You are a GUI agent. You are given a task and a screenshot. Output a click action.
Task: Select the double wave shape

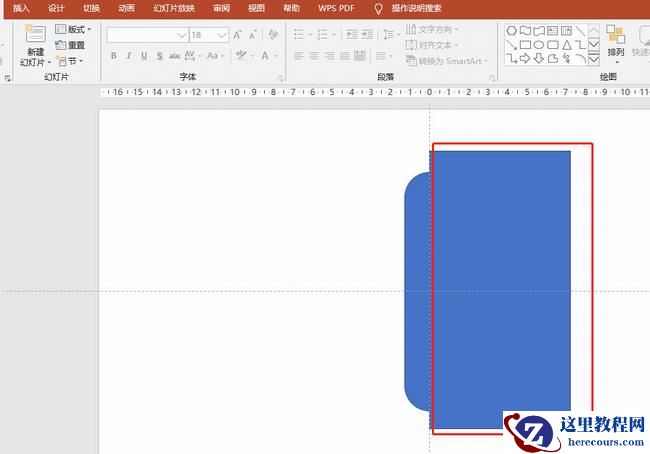point(539,31)
